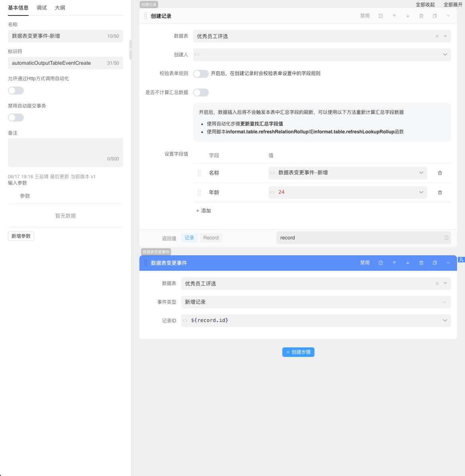Clear the 优秀员工评选 table selection with X icon
Image resolution: width=465 pixels, height=476 pixels.
tap(437, 36)
